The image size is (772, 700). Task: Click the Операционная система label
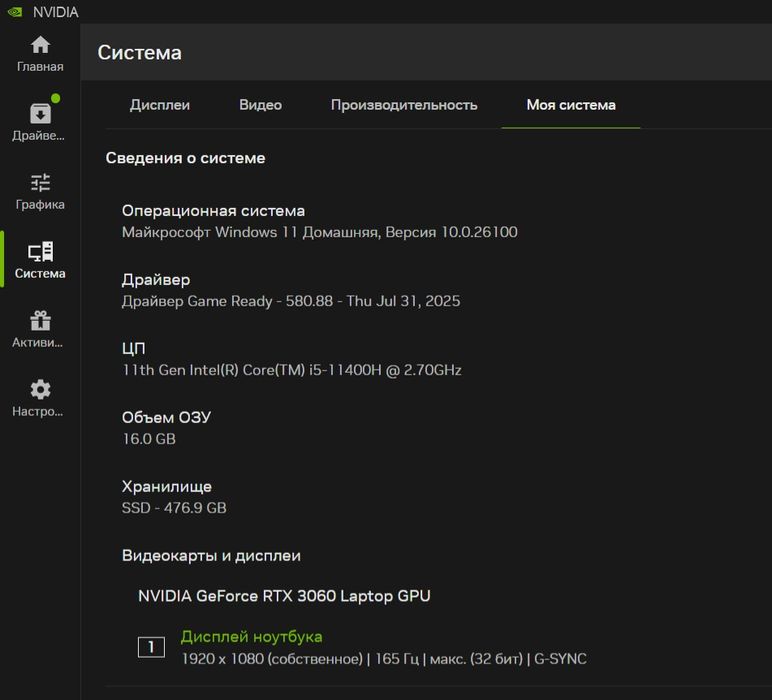pyautogui.click(x=213, y=211)
